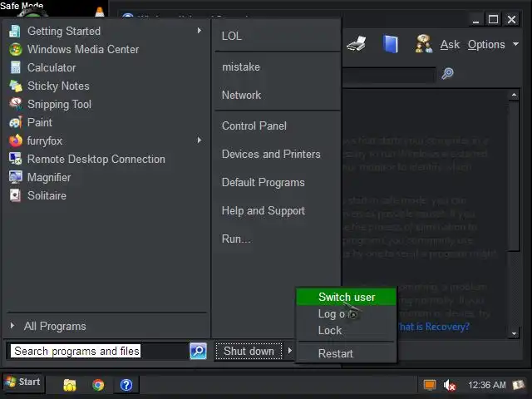532x399 pixels.
Task: Click Help window scrollbar down arrow
Action: pos(514,333)
